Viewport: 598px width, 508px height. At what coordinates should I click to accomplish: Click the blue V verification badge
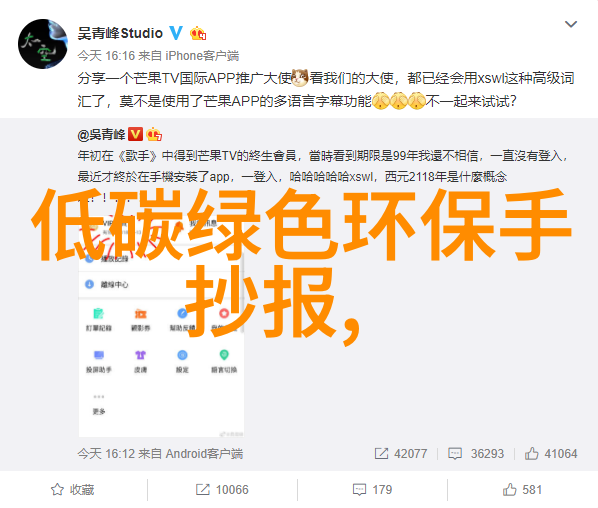pyautogui.click(x=176, y=33)
